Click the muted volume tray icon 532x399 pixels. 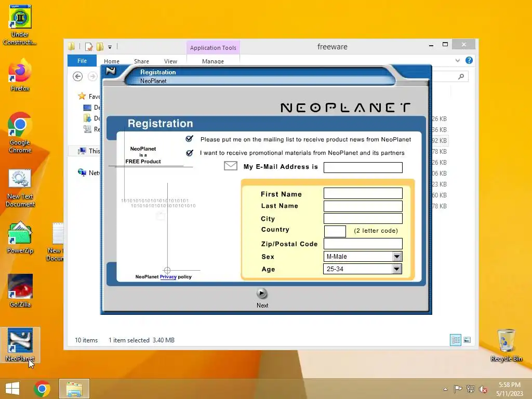click(483, 389)
